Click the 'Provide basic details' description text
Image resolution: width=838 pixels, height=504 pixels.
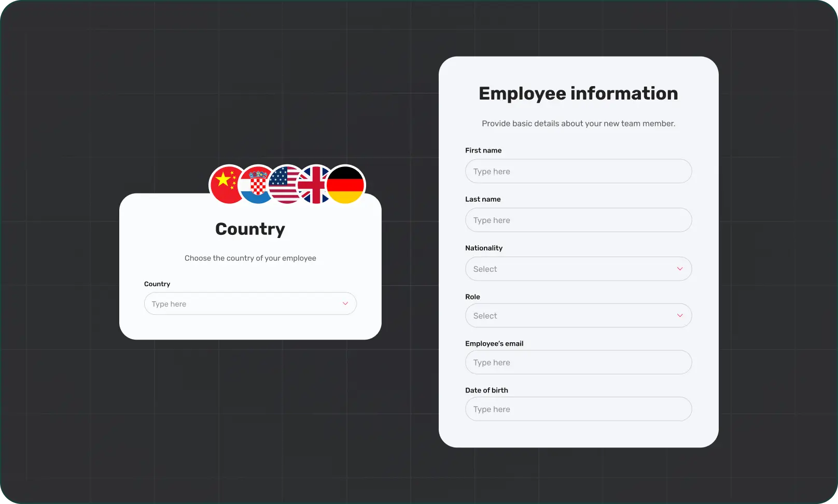(578, 123)
